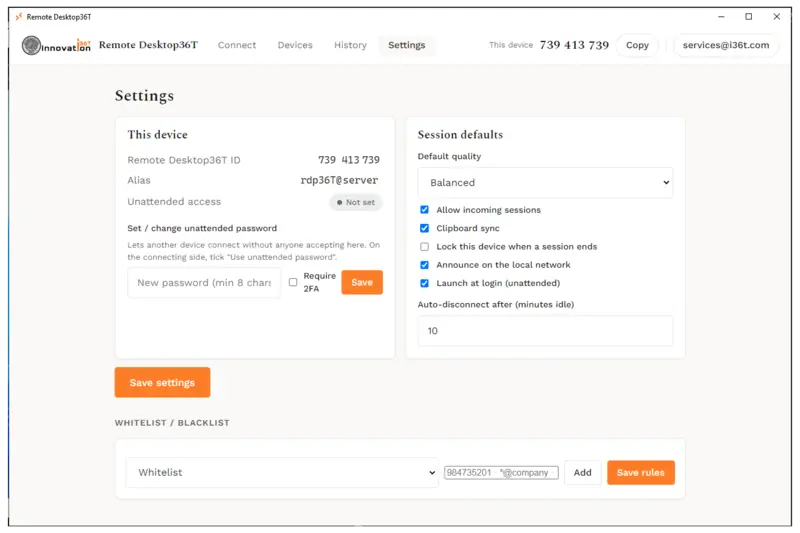This screenshot has width=800, height=533.
Task: Click the whitelist rule entry field
Action: 501,473
